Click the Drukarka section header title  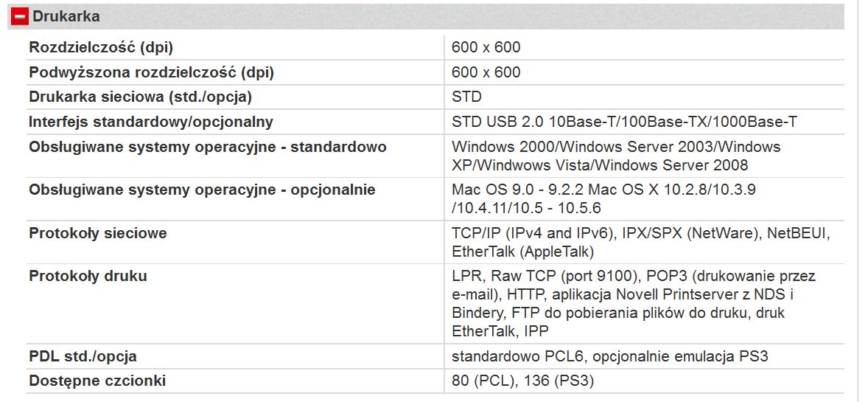point(66,16)
